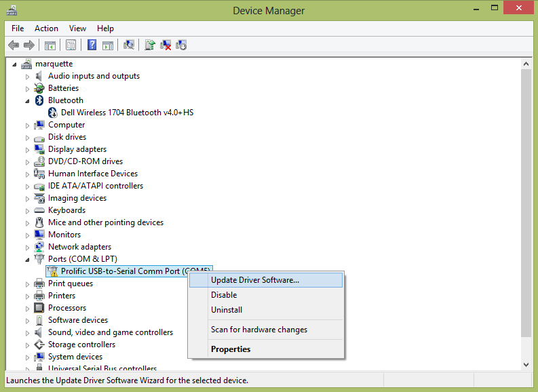Expand the Monitors category
The width and height of the screenshot is (538, 392).
point(27,235)
